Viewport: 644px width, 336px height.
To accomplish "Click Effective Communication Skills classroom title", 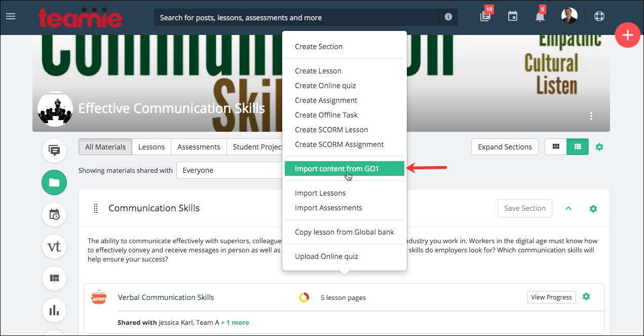I will pos(171,108).
